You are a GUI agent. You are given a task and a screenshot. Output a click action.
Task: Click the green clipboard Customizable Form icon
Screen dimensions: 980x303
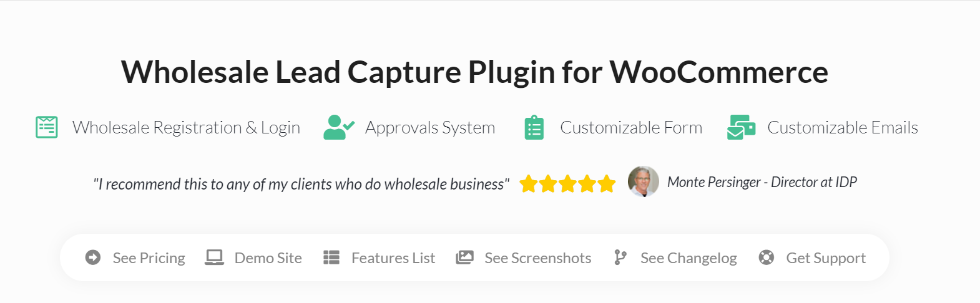(534, 127)
